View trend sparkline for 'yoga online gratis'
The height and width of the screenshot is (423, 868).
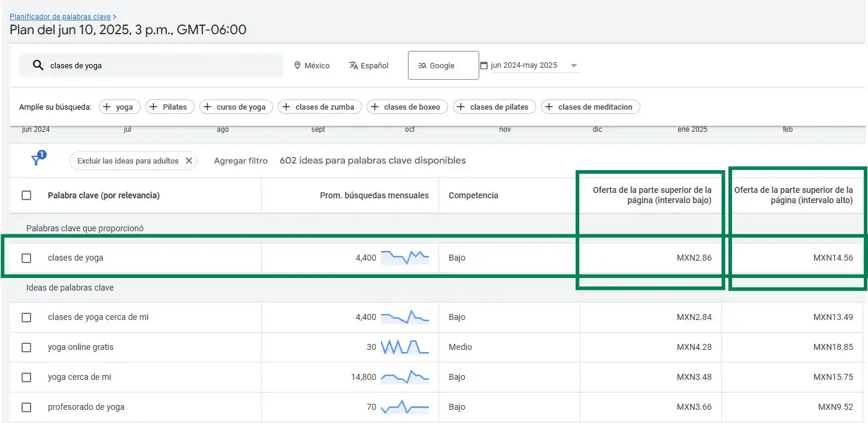coord(405,347)
